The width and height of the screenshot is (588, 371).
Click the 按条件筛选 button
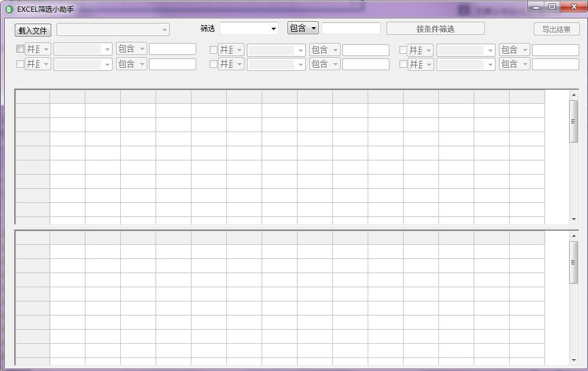pyautogui.click(x=435, y=29)
